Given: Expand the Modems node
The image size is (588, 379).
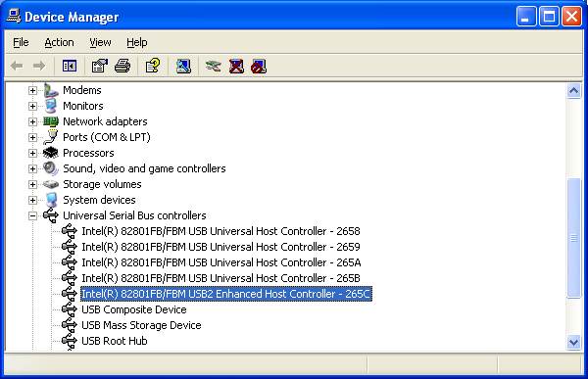Looking at the screenshot, I should click(32, 90).
